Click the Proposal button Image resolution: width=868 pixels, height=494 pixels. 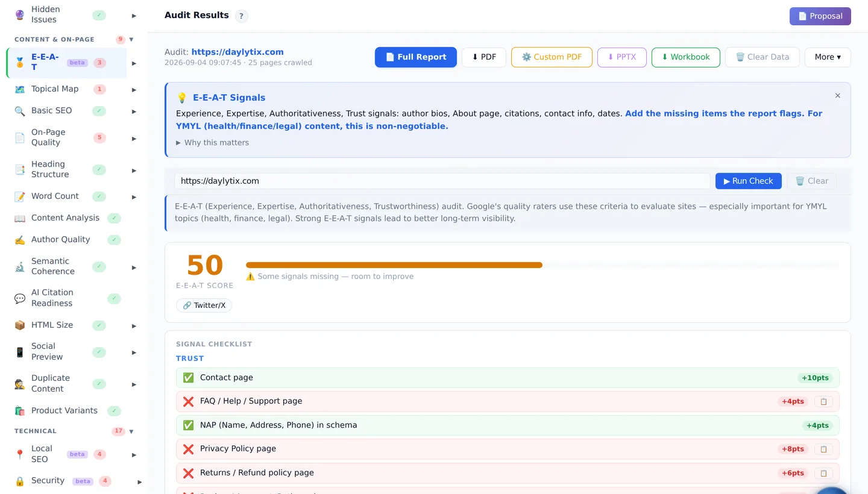click(820, 16)
